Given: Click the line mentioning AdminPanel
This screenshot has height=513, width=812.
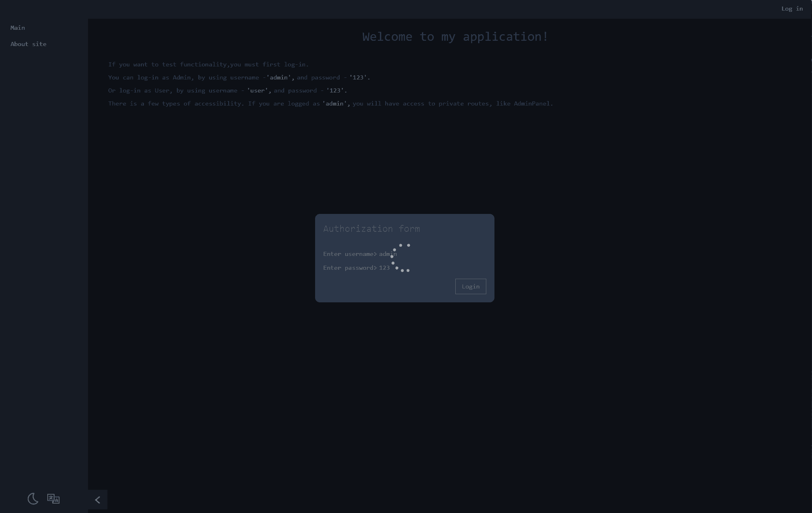Looking at the screenshot, I should click(331, 103).
